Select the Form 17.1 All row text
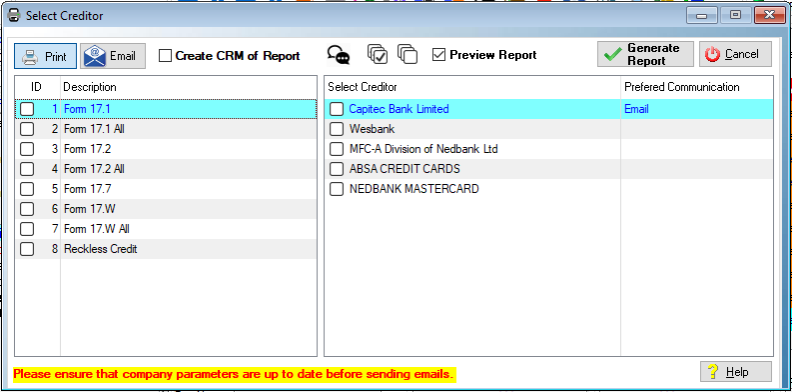The width and height of the screenshot is (792, 392). pyautogui.click(x=94, y=129)
